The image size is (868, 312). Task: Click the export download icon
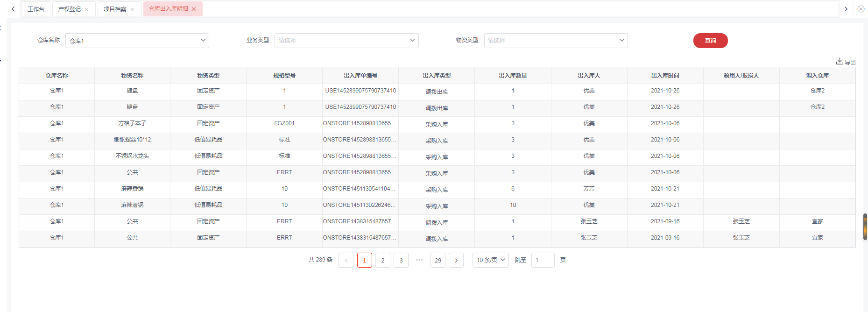click(840, 61)
